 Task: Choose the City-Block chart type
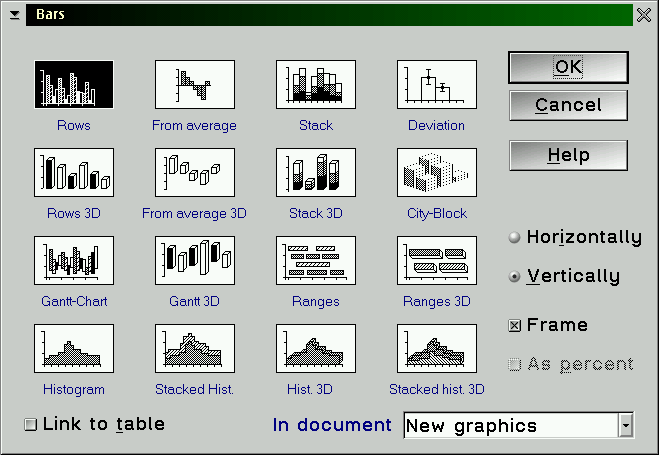click(x=437, y=173)
